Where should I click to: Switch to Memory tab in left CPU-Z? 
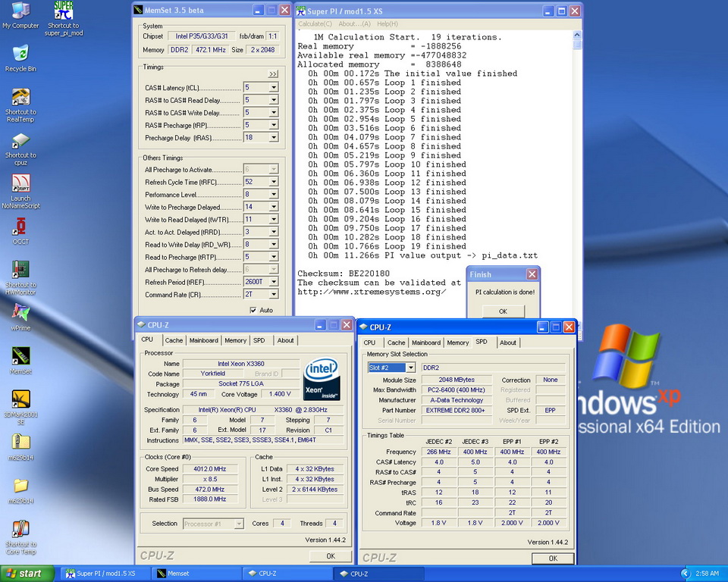click(x=235, y=340)
